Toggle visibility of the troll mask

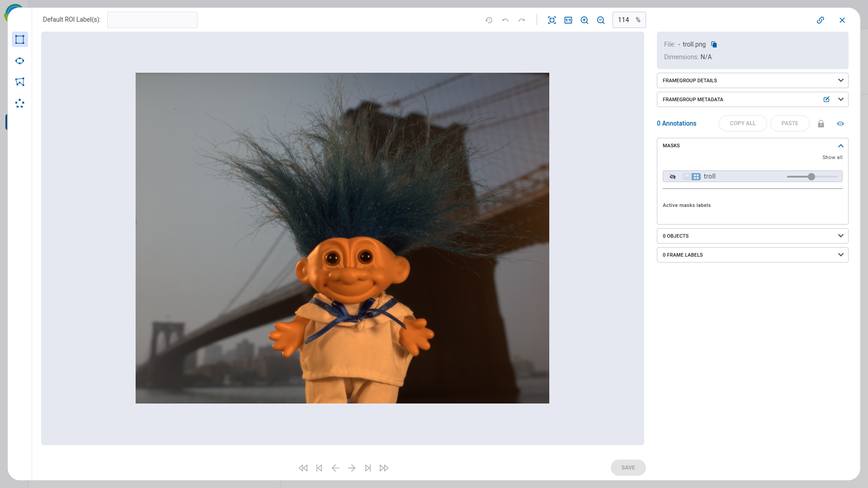(673, 177)
